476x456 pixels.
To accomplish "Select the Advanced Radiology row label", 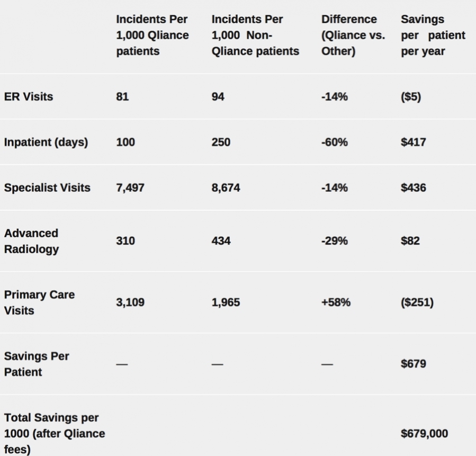I will 32,241.
